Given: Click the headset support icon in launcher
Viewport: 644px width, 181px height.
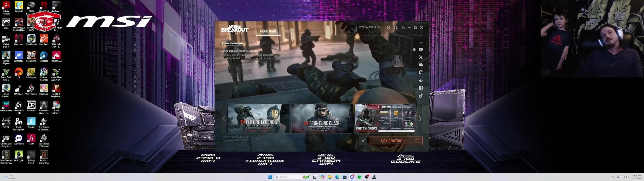Looking at the screenshot, I should click(x=396, y=28).
